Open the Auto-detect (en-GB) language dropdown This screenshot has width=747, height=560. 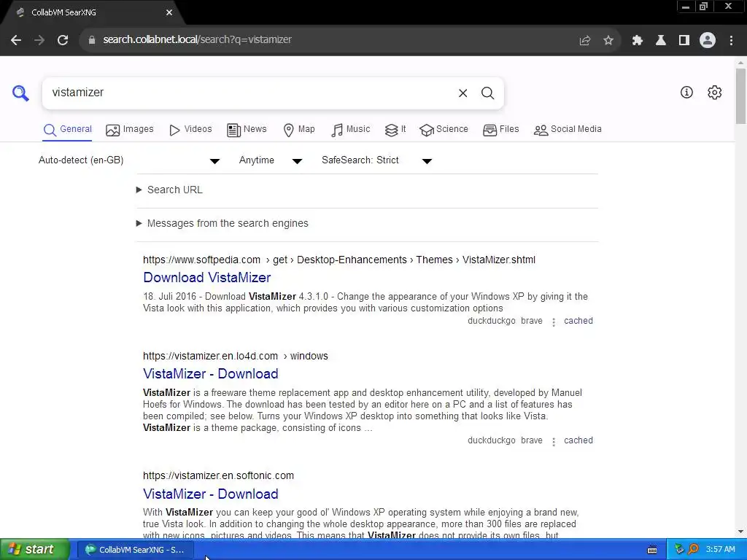[x=129, y=160]
